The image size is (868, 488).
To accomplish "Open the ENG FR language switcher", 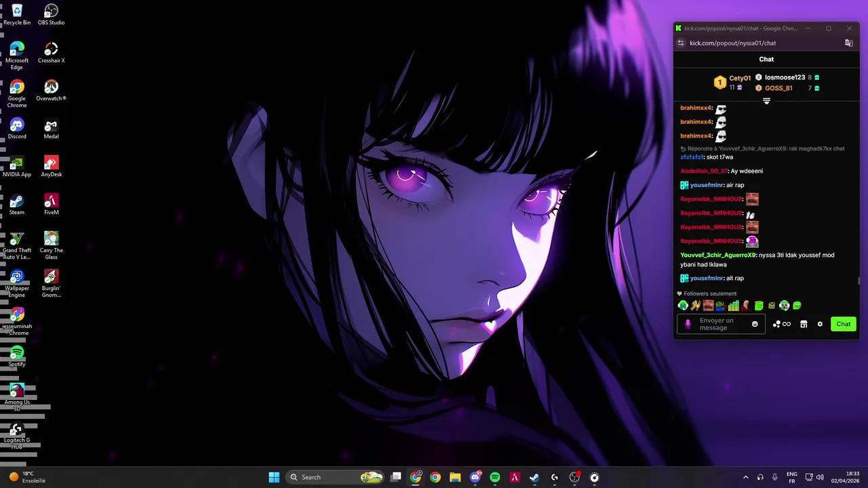I will pos(791,477).
